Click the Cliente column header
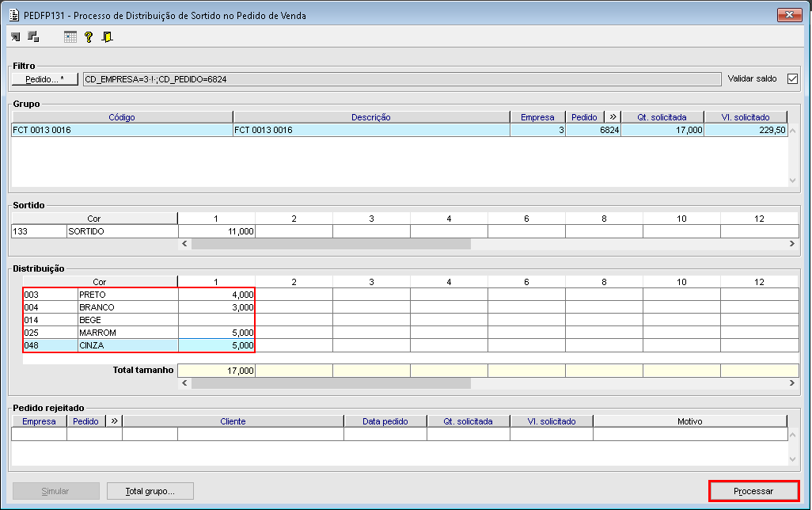Viewport: 812px width, 510px height. (x=233, y=421)
